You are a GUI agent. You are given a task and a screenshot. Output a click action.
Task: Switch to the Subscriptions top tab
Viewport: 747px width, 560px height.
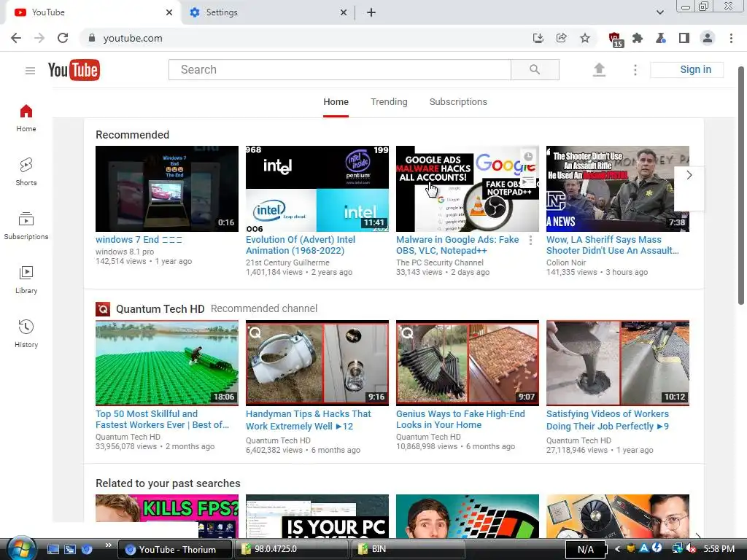tap(458, 102)
